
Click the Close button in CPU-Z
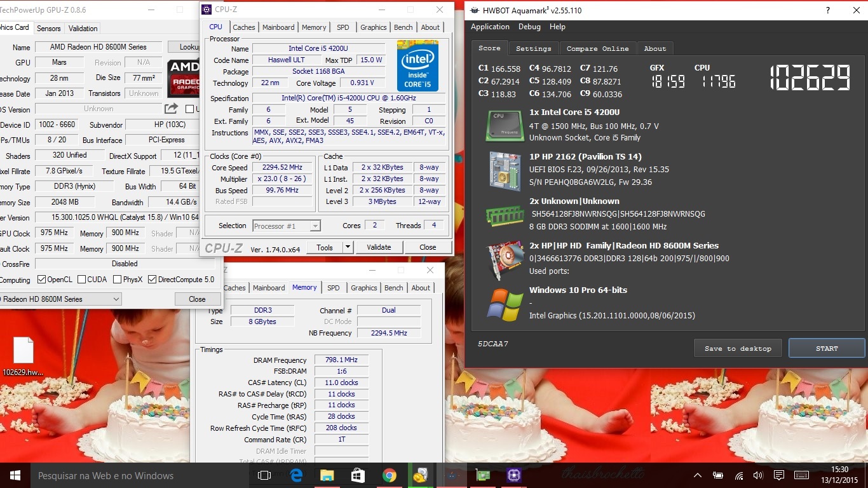tap(428, 247)
